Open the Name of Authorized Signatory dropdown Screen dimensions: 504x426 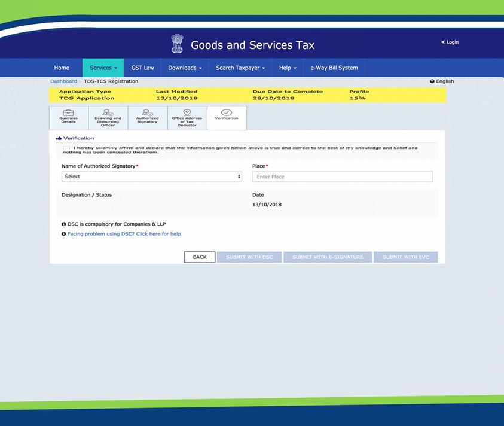152,177
